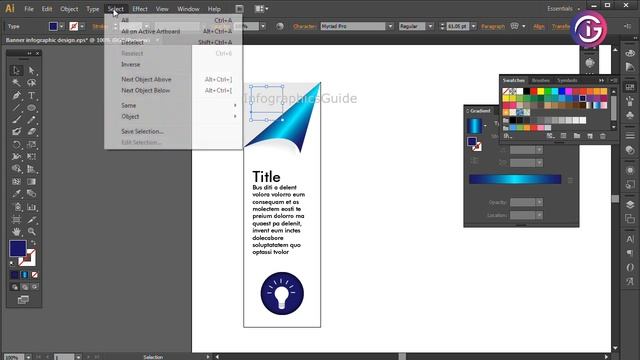Open the File menu
This screenshot has width=640, height=360.
pos(29,9)
